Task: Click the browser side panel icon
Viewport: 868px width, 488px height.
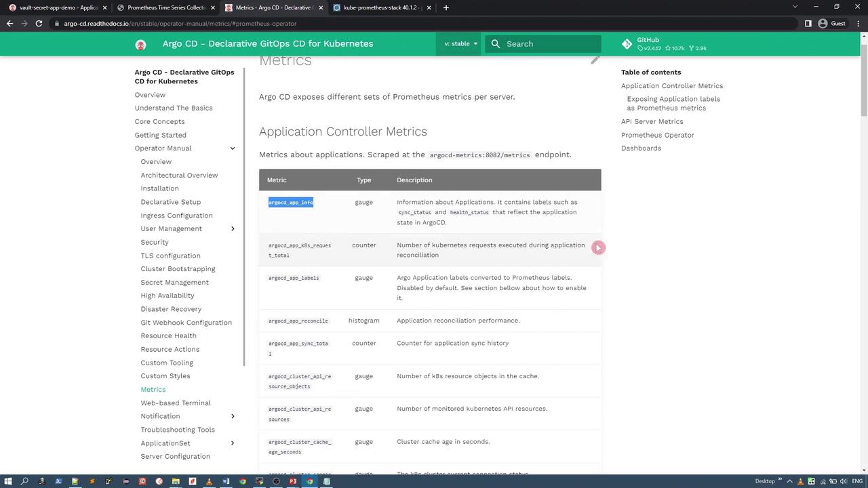Action: (808, 24)
